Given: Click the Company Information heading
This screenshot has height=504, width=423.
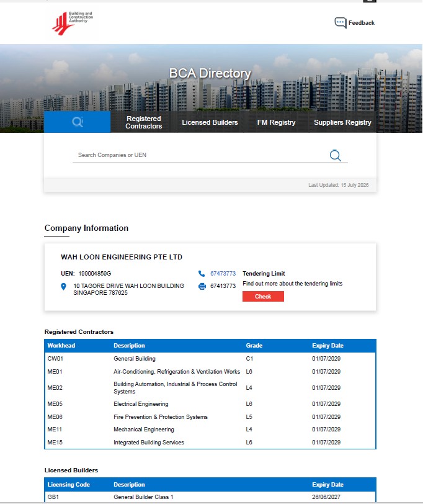Looking at the screenshot, I should coord(86,228).
